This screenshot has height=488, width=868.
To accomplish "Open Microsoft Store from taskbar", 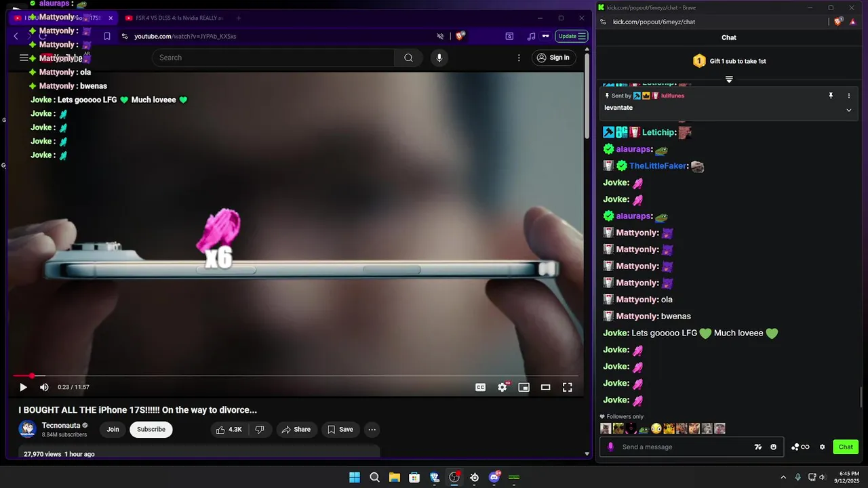I will point(414,477).
